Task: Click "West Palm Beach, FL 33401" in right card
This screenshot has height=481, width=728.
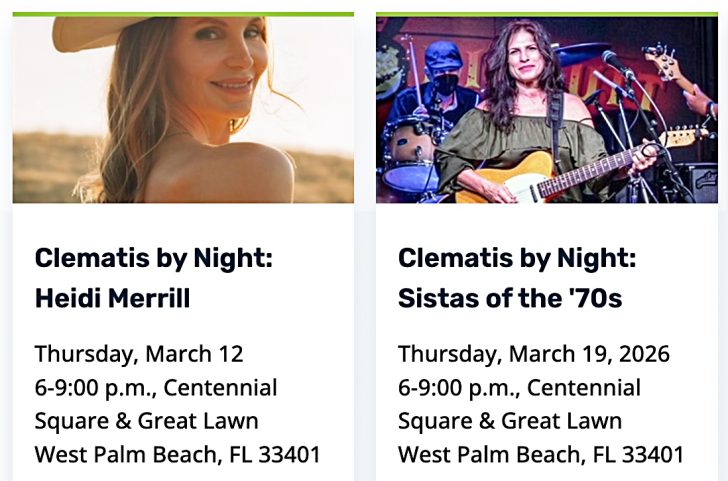Action: pyautogui.click(x=541, y=455)
